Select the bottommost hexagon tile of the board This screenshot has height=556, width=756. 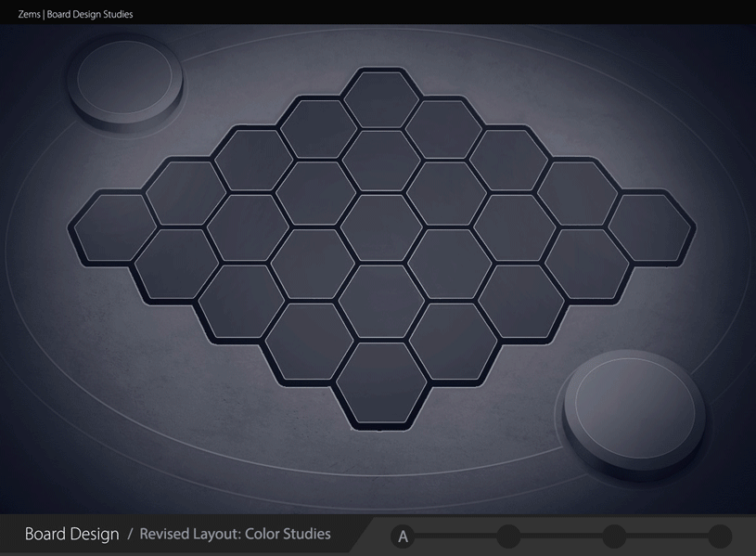(x=381, y=382)
